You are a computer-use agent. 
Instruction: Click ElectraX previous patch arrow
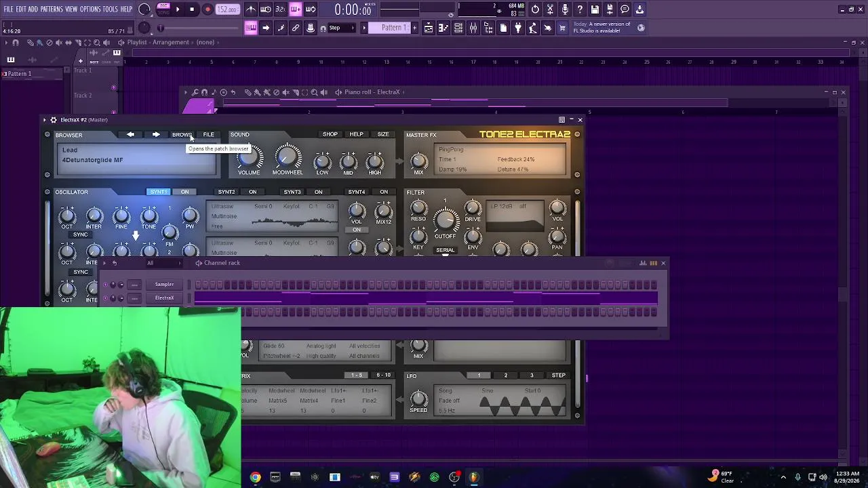130,134
